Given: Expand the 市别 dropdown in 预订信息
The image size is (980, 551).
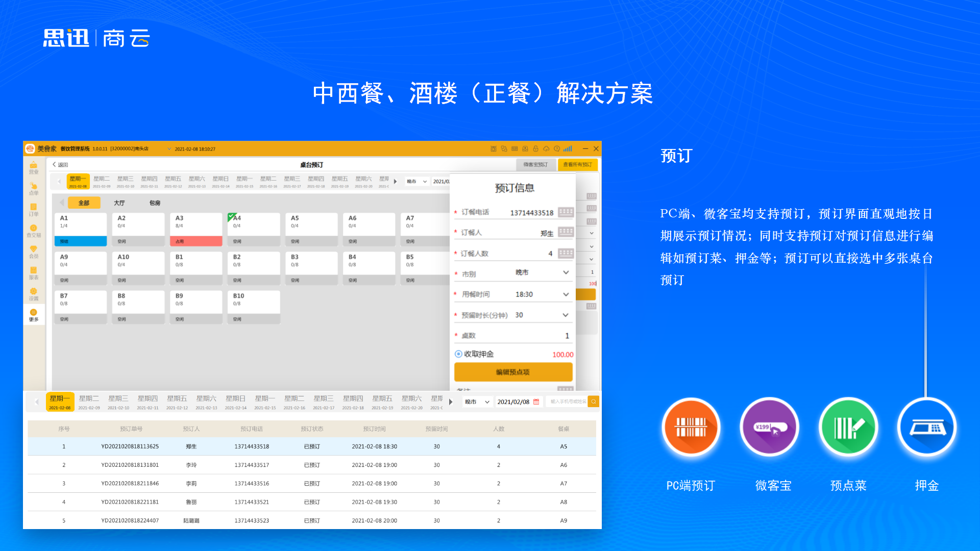Looking at the screenshot, I should click(x=566, y=273).
